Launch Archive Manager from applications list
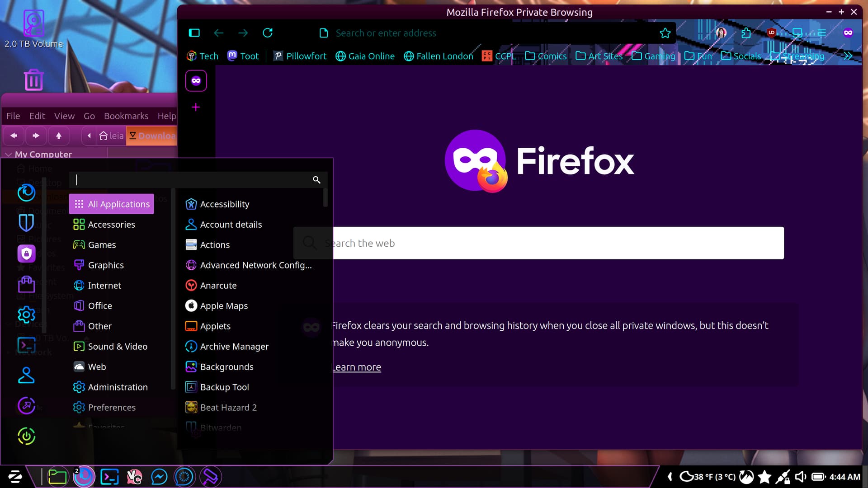The height and width of the screenshot is (488, 868). [234, 347]
